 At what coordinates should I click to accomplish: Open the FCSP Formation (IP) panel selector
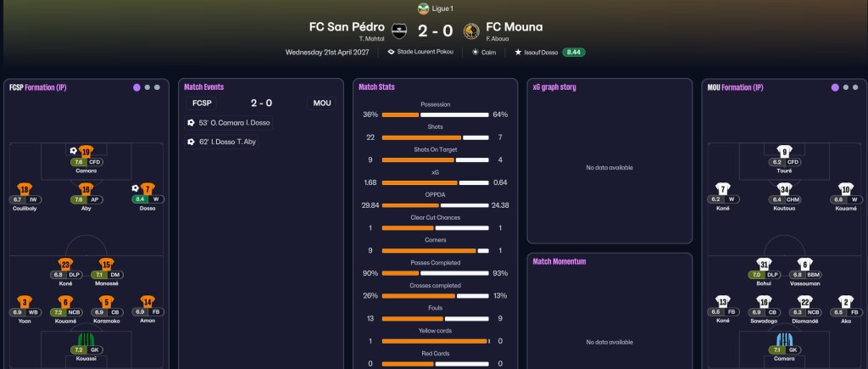point(37,87)
